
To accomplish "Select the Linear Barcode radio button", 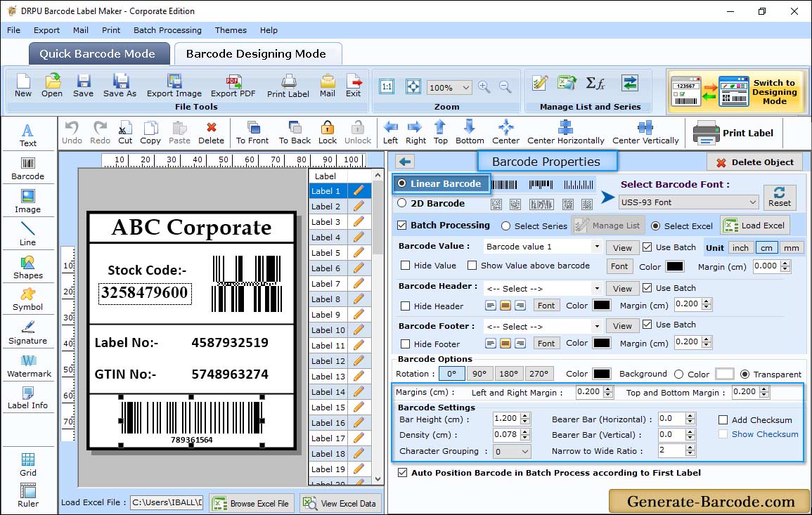I will point(402,183).
